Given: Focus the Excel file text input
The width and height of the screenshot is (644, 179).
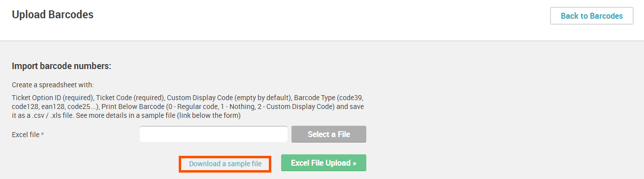Looking at the screenshot, I should pos(214,134).
